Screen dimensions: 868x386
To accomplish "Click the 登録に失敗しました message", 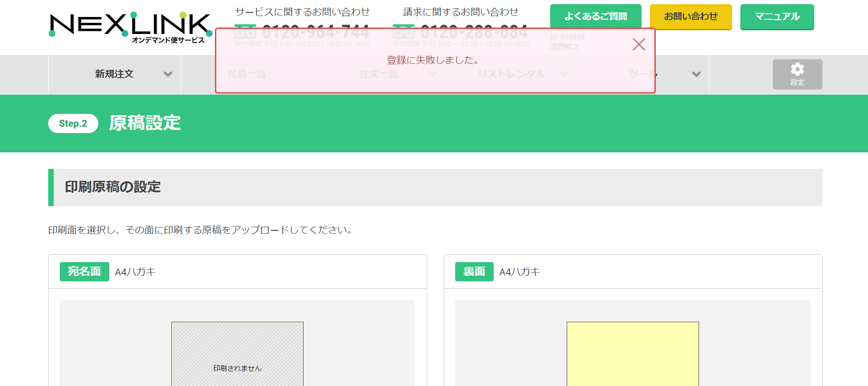I will (x=434, y=60).
